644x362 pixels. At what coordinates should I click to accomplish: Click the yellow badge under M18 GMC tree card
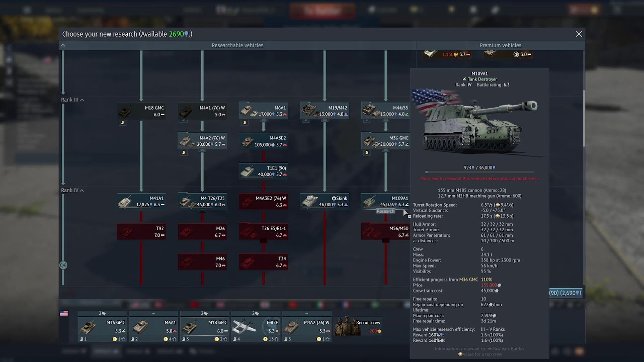tap(122, 122)
